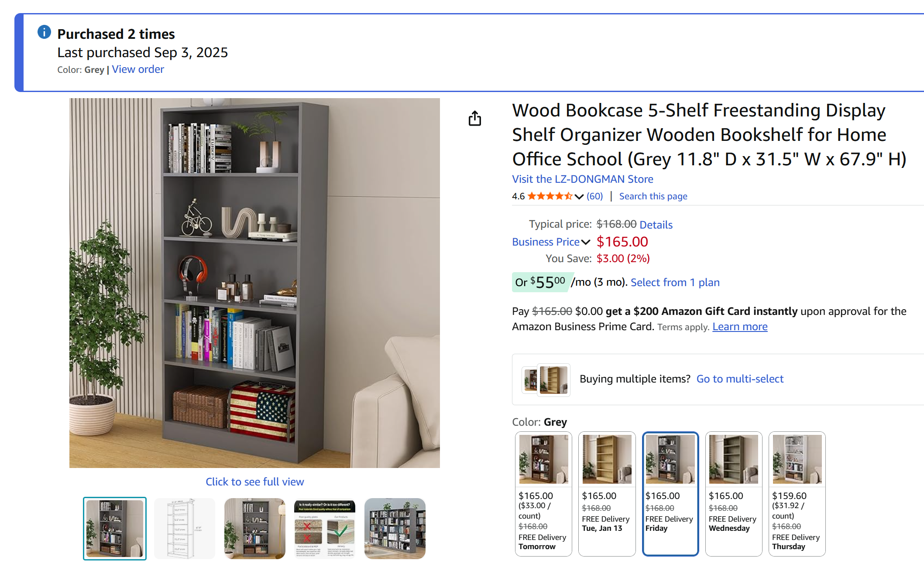Click the star rating icons

[x=550, y=196]
